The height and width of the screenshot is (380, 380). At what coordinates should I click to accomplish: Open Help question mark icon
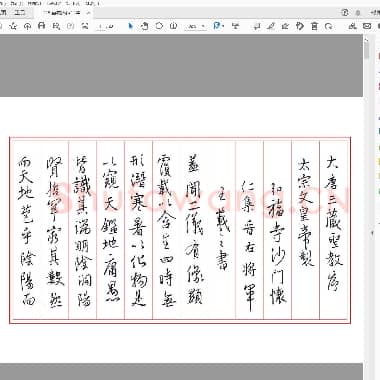[x=345, y=13]
